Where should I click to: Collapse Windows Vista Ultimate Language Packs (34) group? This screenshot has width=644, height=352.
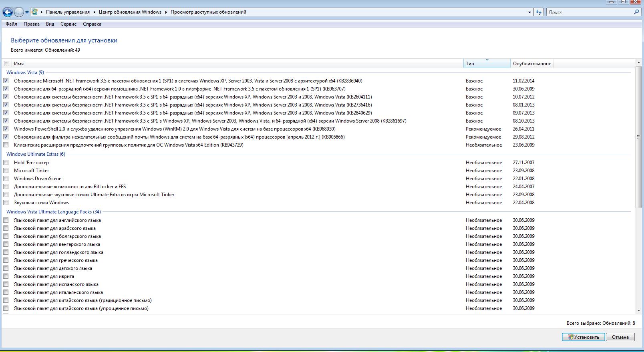click(54, 212)
